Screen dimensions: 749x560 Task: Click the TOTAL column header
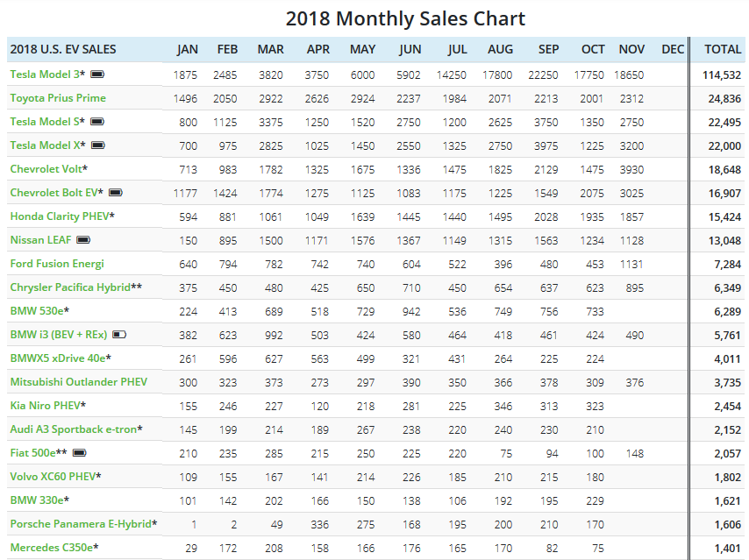tap(723, 50)
